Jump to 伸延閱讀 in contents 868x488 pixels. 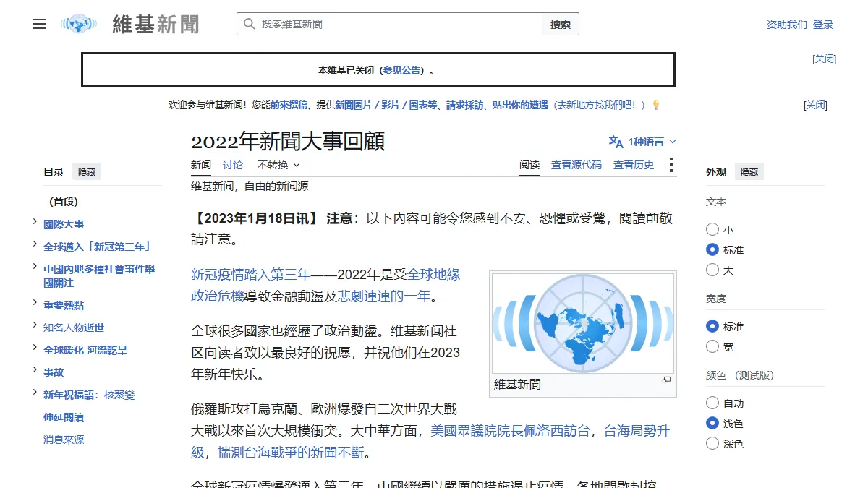click(64, 417)
